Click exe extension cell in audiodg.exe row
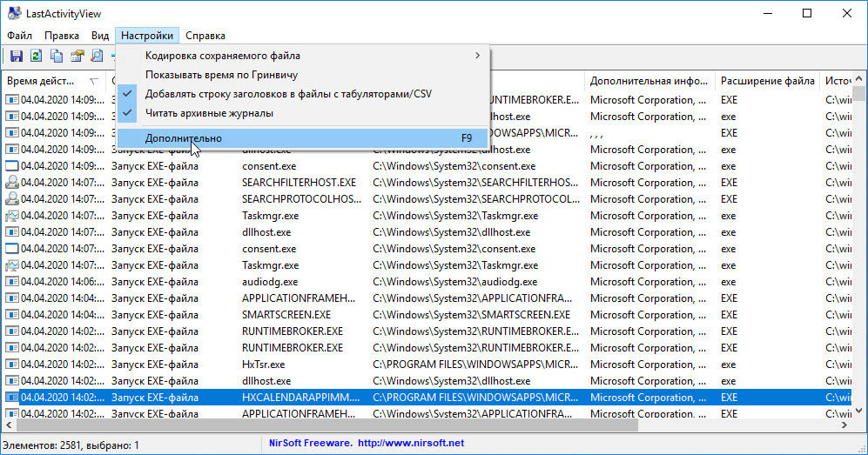 point(729,282)
